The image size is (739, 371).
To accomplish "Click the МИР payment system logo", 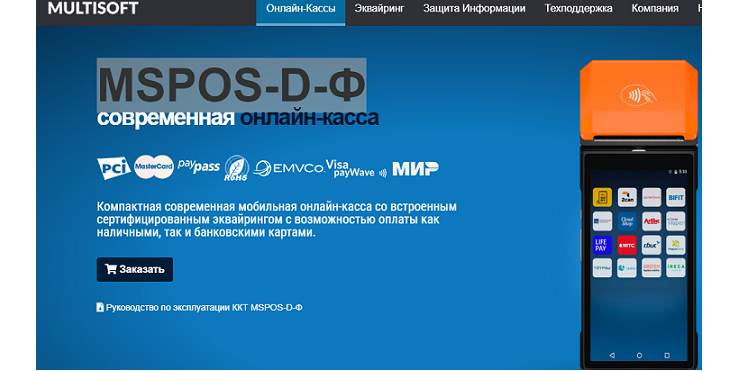I will (415, 168).
